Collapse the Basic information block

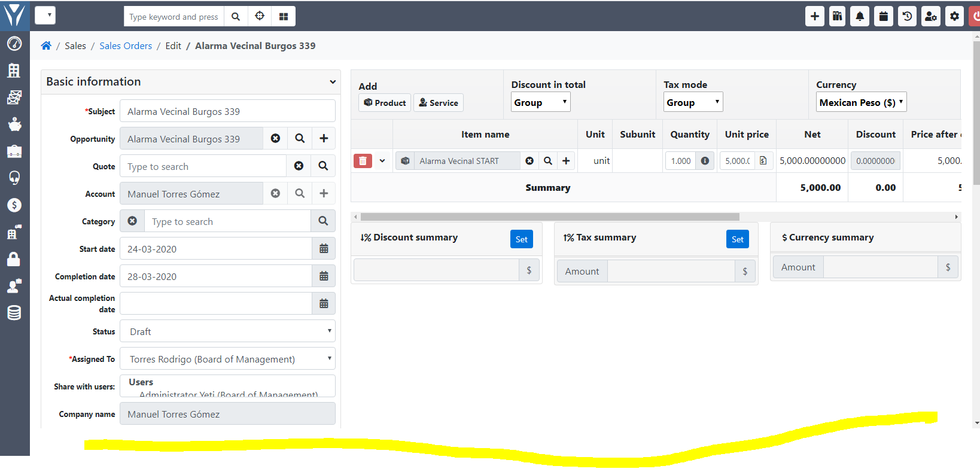point(333,82)
